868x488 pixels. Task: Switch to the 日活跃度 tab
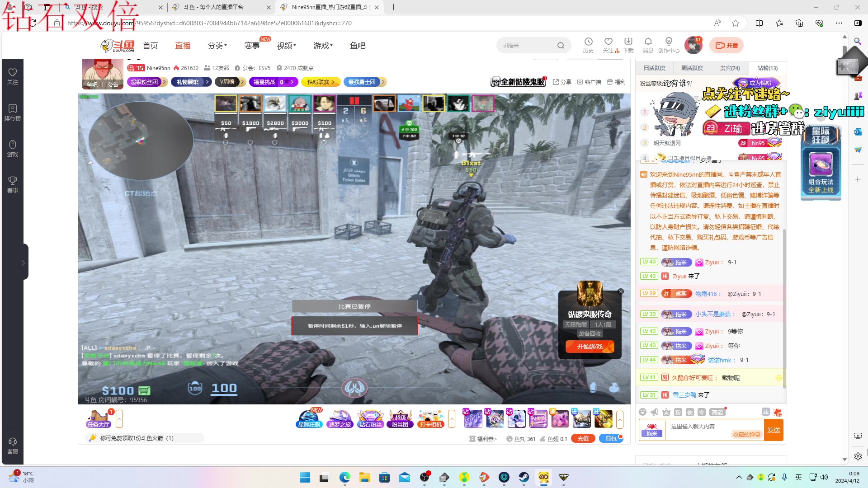[x=654, y=68]
